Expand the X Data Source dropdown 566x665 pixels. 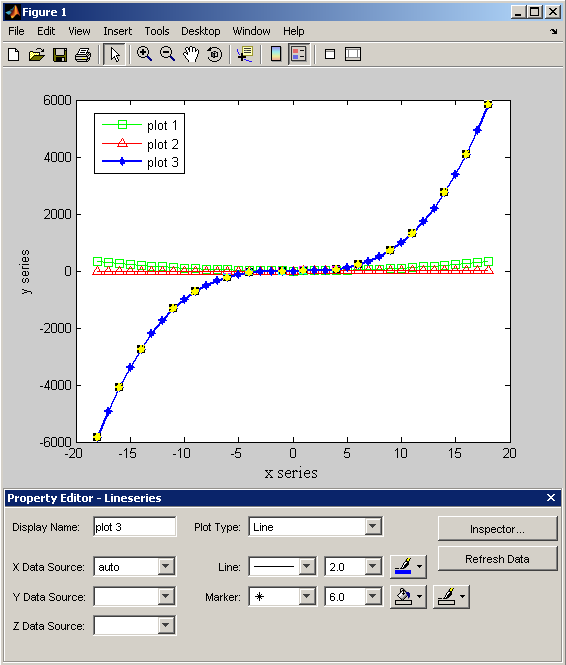166,567
